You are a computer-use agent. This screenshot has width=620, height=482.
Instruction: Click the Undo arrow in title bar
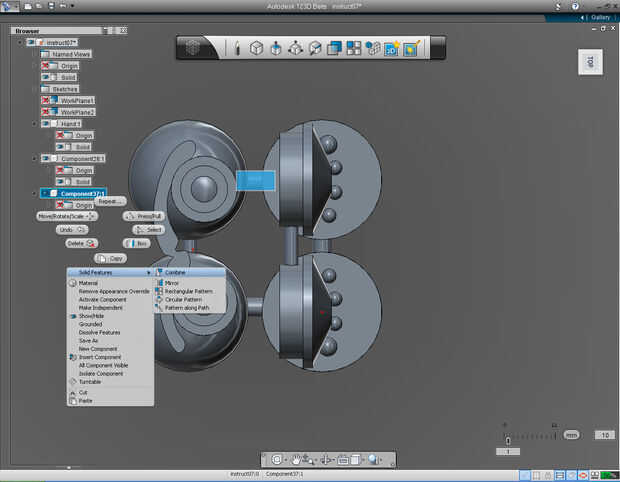63,6
